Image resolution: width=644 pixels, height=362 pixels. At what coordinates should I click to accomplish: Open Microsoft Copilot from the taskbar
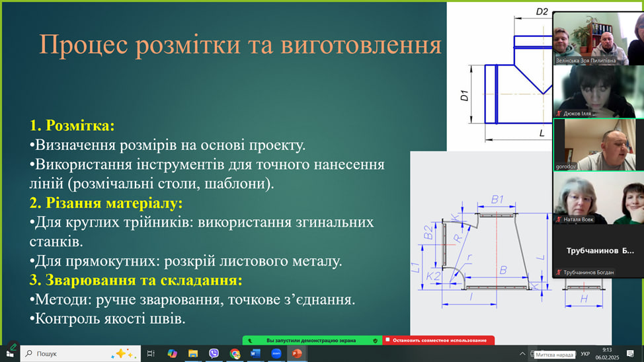[172, 354]
